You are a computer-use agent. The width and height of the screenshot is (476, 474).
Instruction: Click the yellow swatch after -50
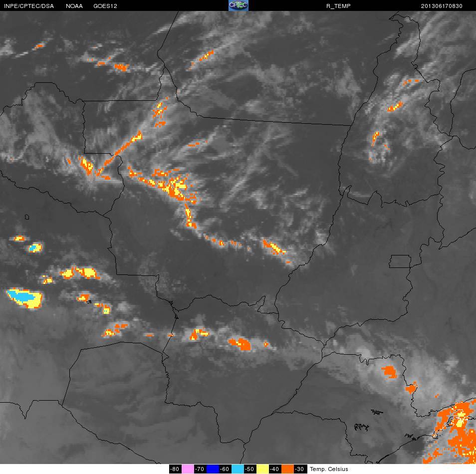point(262,469)
